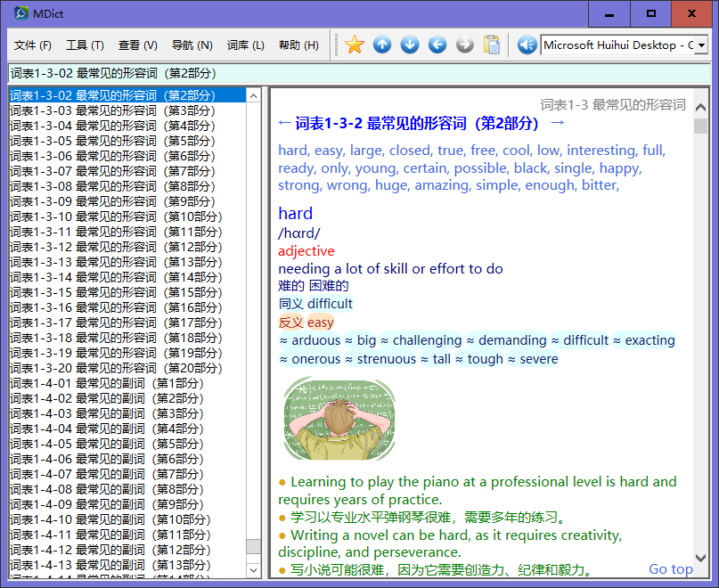Click the gray forward arrow icon
Viewport: 719px width, 588px height.
click(464, 45)
